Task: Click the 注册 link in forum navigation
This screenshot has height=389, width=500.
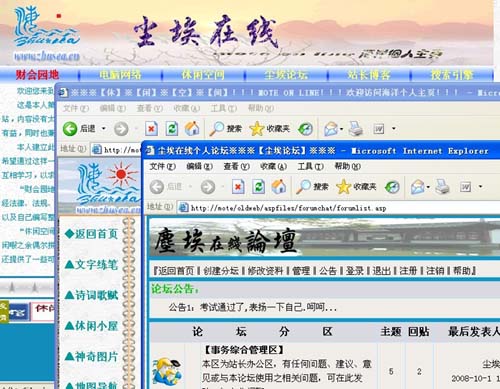Action: 408,271
